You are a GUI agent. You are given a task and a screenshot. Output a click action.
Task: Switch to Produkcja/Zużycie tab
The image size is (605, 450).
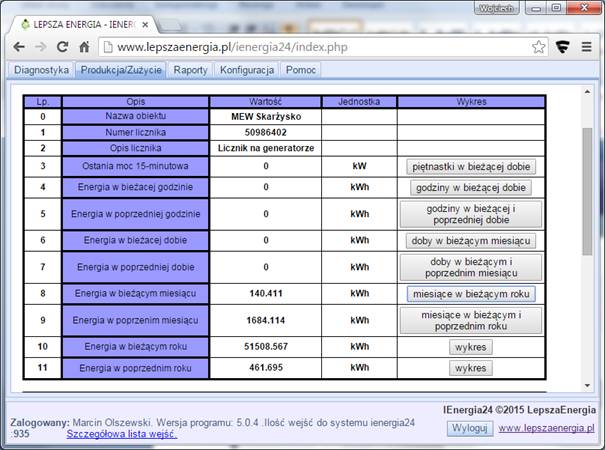(121, 70)
